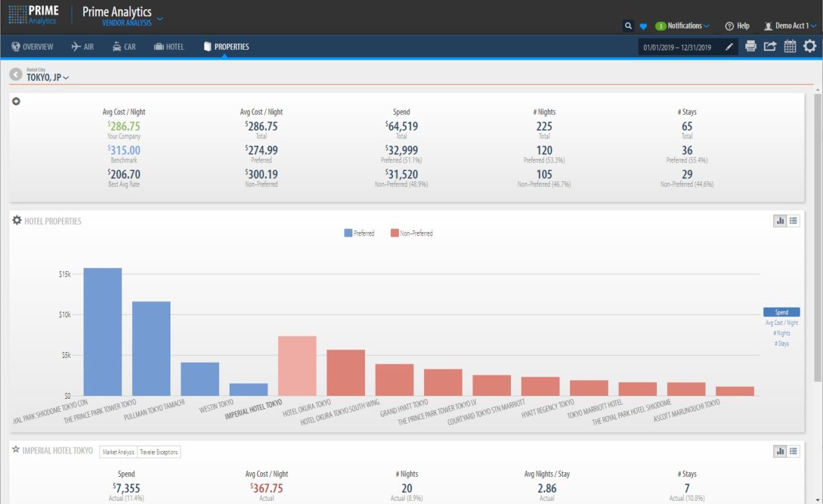
Task: Select the Hotel Okura Tokyo bar
Action: [346, 373]
